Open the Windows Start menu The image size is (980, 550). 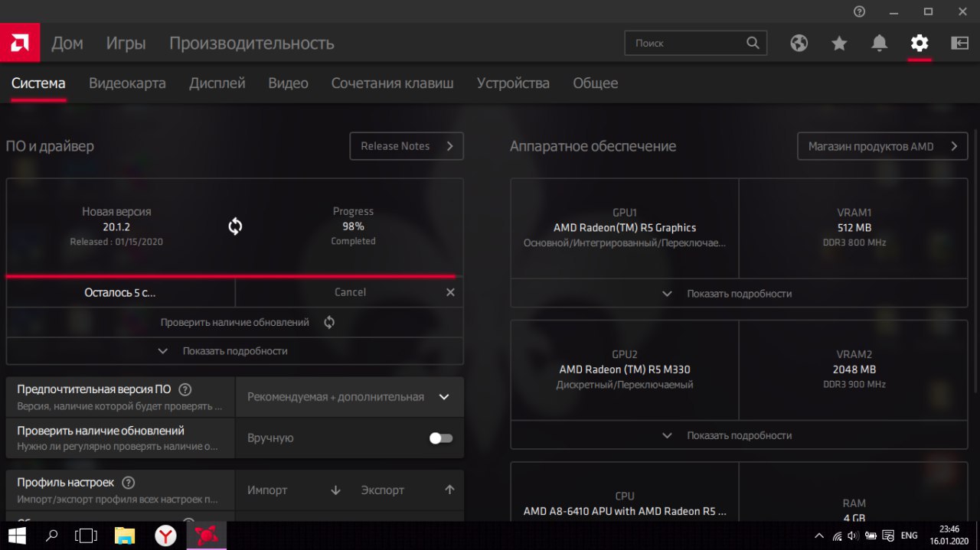17,535
